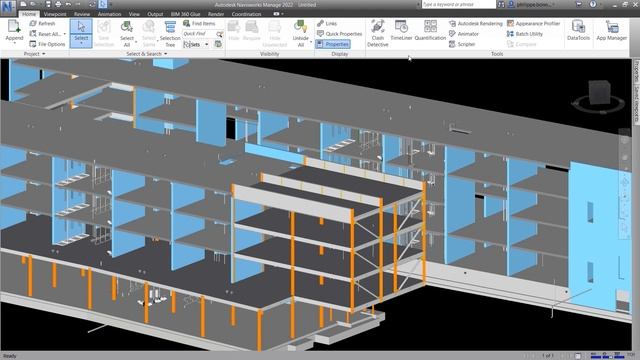The image size is (640, 360).
Task: Open the BIM 360 Glue tab
Action: pyautogui.click(x=185, y=14)
